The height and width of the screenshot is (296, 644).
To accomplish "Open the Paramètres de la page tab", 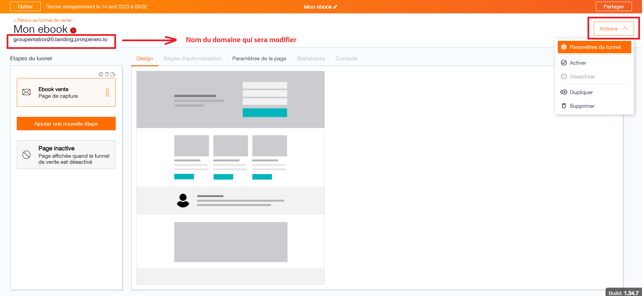I will click(259, 59).
